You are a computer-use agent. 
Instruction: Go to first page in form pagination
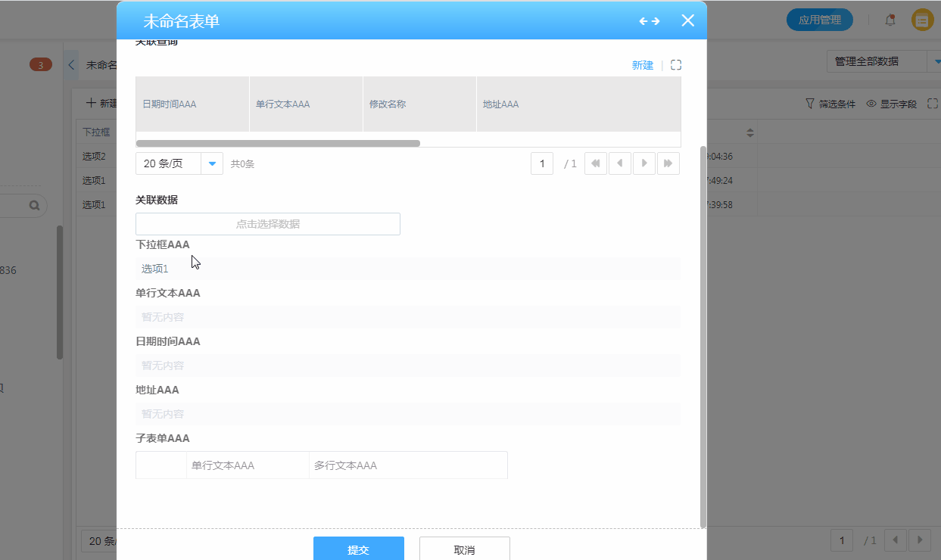click(x=596, y=163)
